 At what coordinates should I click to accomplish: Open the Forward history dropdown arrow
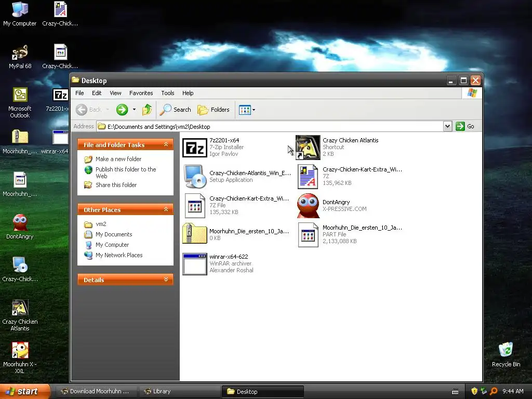pyautogui.click(x=135, y=110)
